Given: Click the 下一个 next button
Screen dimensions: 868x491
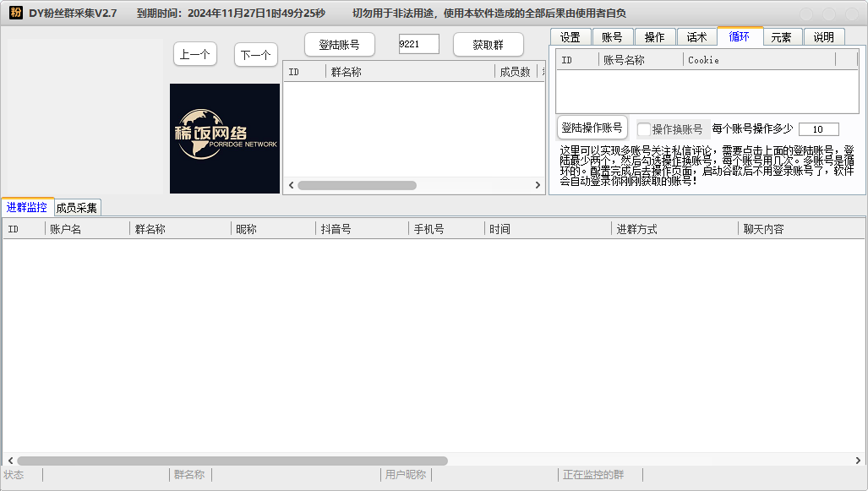Looking at the screenshot, I should click(255, 55).
